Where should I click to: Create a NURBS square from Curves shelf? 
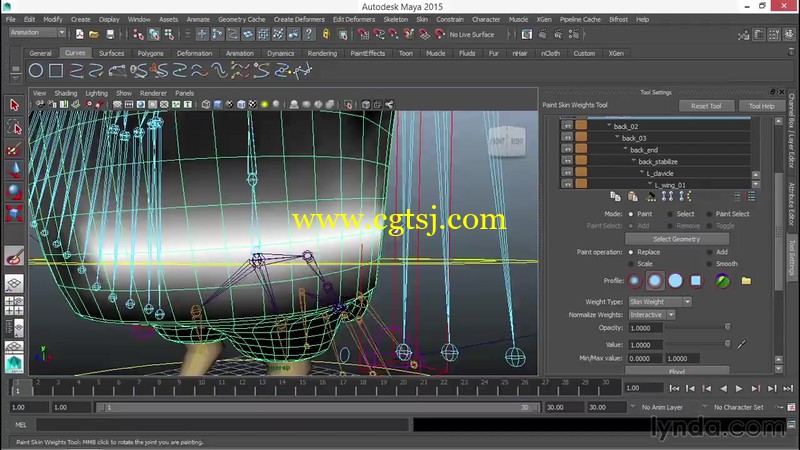56,70
